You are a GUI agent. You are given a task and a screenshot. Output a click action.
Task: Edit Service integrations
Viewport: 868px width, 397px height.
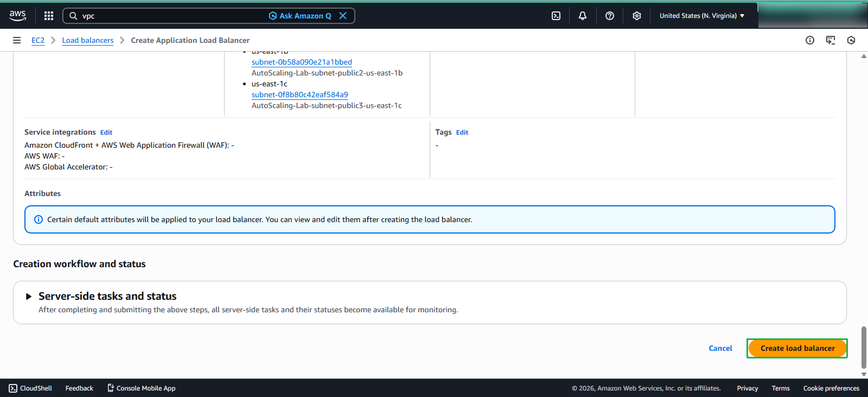tap(106, 133)
